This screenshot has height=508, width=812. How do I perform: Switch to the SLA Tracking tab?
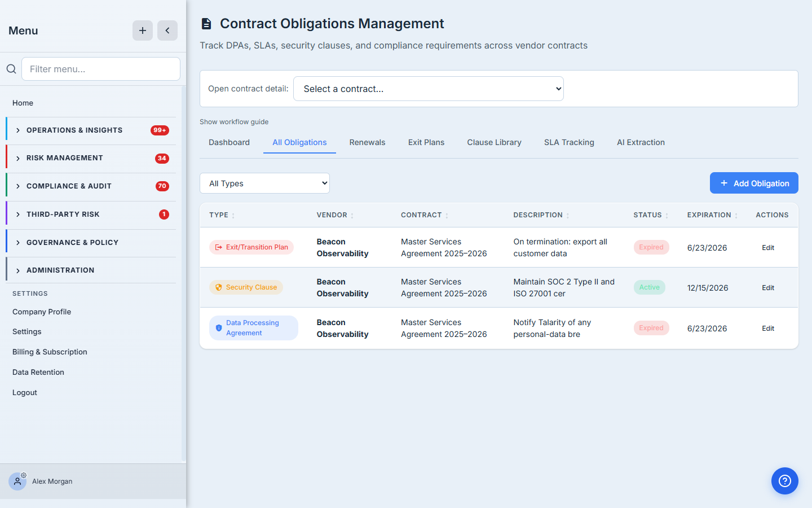coord(569,142)
